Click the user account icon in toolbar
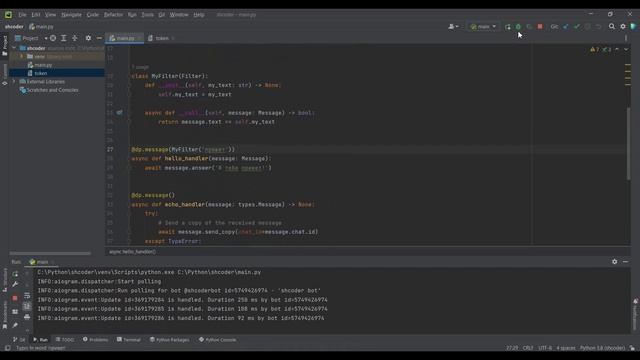Screen dimensions: 640x360 (453, 27)
